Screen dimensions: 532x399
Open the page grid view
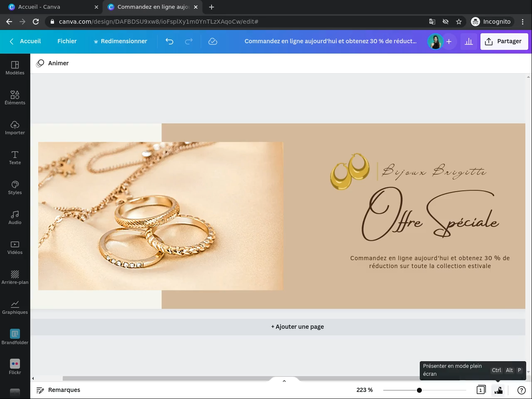(481, 390)
